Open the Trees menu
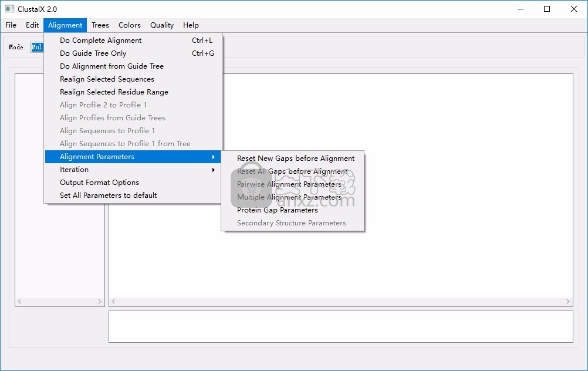Viewport: 588px width, 371px height. 100,25
